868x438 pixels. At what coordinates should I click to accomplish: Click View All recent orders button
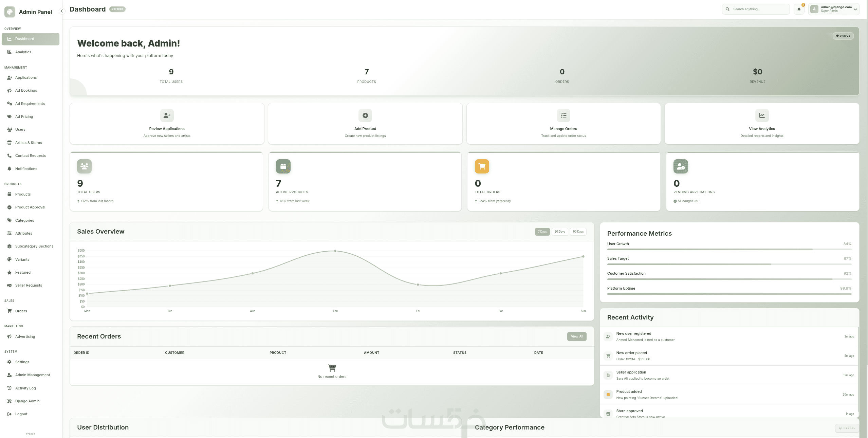pos(576,336)
